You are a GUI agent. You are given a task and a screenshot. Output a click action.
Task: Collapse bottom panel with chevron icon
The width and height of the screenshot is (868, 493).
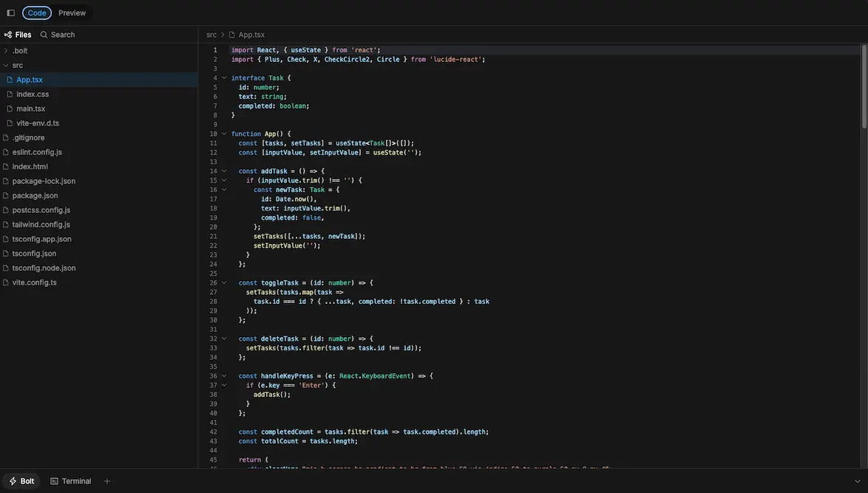(857, 481)
